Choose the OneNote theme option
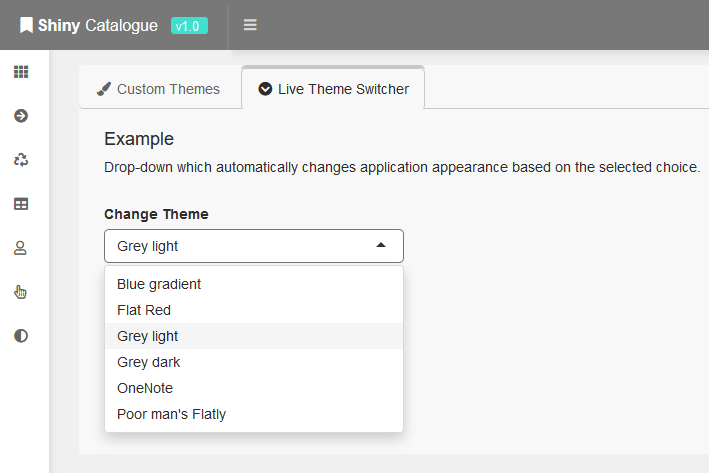This screenshot has height=473, width=709. (x=145, y=388)
